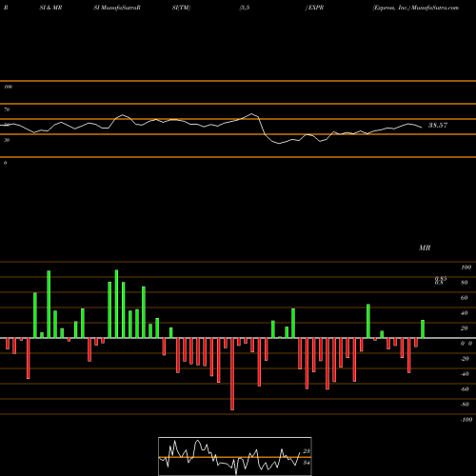Image resolution: width=476 pixels, height=476 pixels.
Task: Click the RSI value label 38.57
Action: (x=438, y=125)
